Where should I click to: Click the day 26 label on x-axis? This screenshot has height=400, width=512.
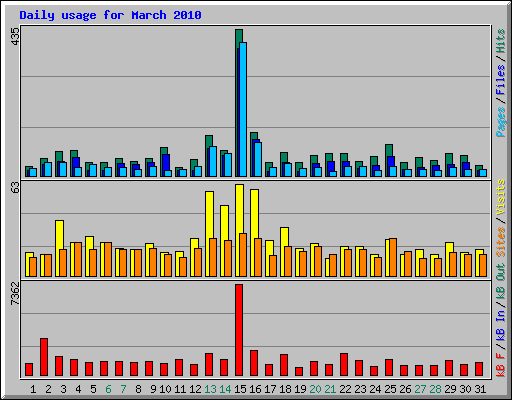click(x=405, y=389)
